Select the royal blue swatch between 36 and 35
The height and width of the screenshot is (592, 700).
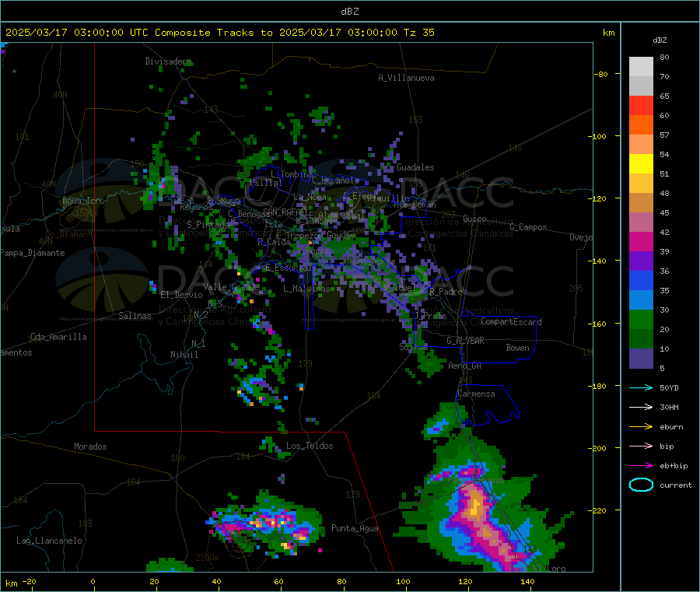click(641, 281)
